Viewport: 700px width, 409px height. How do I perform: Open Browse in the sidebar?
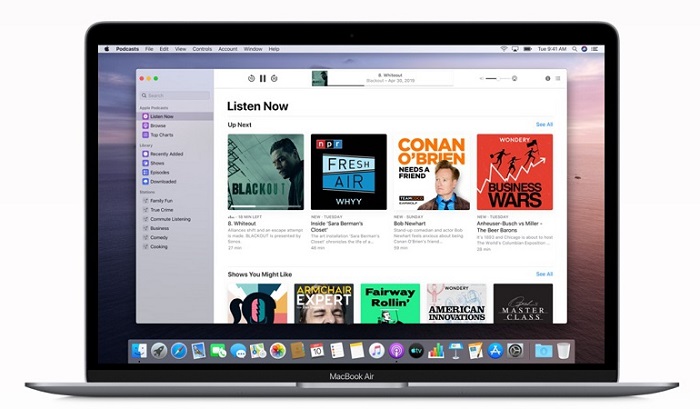click(175, 126)
